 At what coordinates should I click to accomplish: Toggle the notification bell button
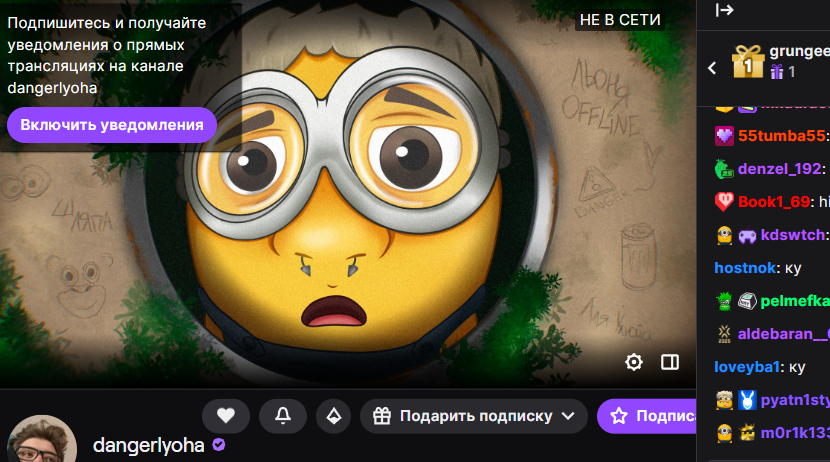[x=283, y=416]
